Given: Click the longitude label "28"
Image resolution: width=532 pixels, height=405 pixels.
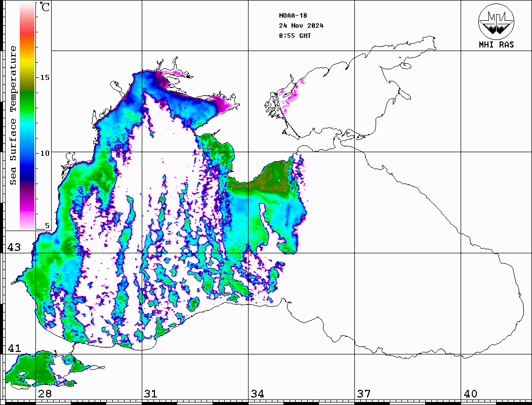Looking at the screenshot, I should [45, 393].
